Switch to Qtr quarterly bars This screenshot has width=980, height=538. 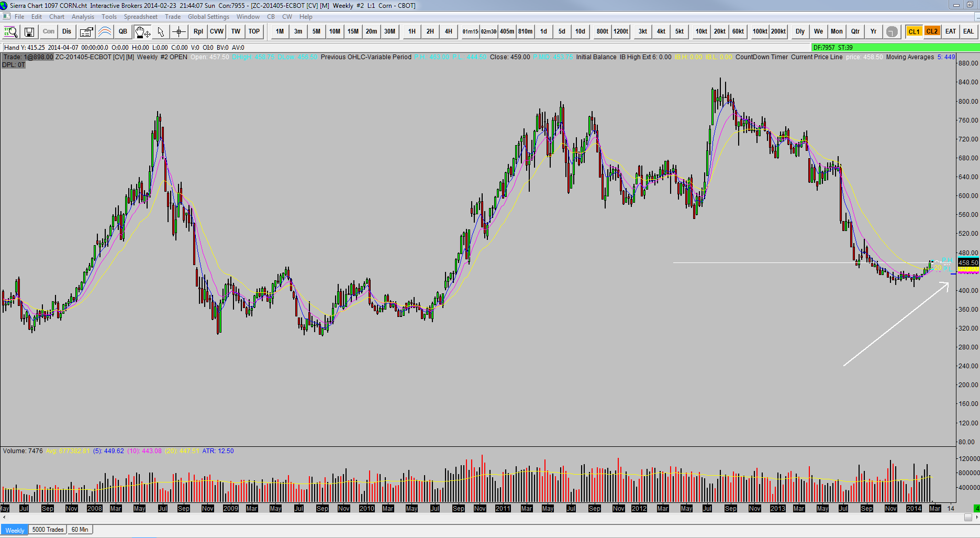[855, 31]
